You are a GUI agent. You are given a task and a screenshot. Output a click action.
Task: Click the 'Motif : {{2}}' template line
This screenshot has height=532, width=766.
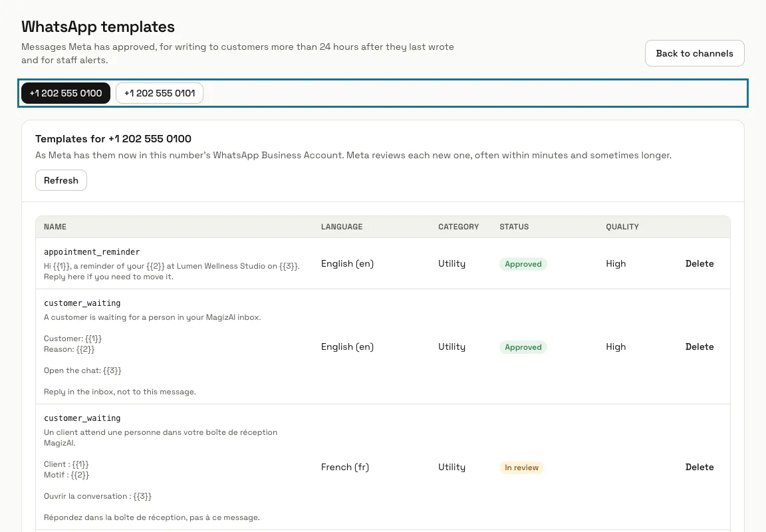click(x=66, y=475)
